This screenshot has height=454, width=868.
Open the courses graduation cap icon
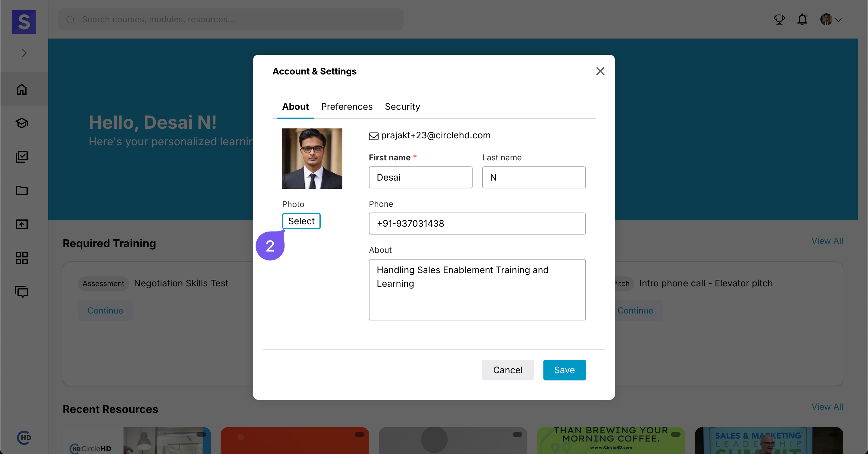pos(22,123)
